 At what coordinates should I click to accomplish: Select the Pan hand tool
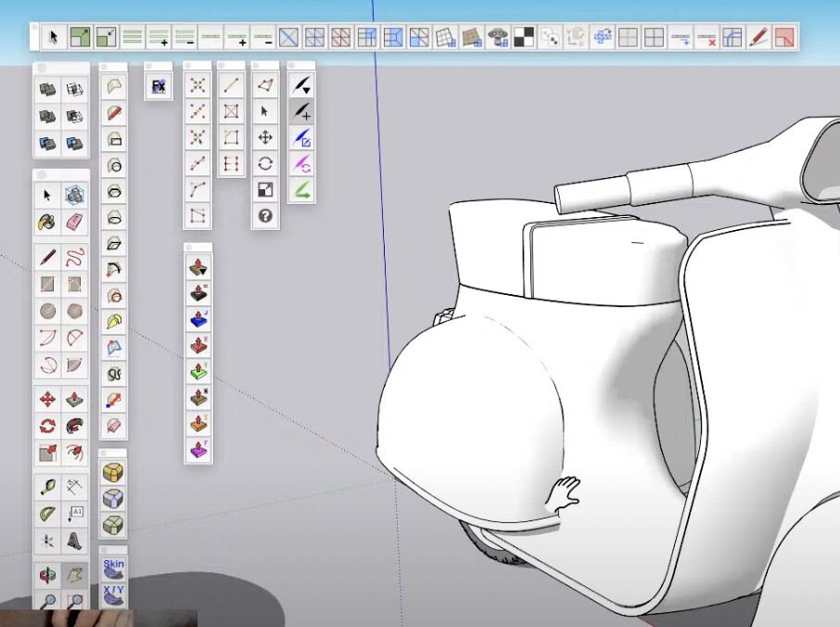[x=74, y=575]
